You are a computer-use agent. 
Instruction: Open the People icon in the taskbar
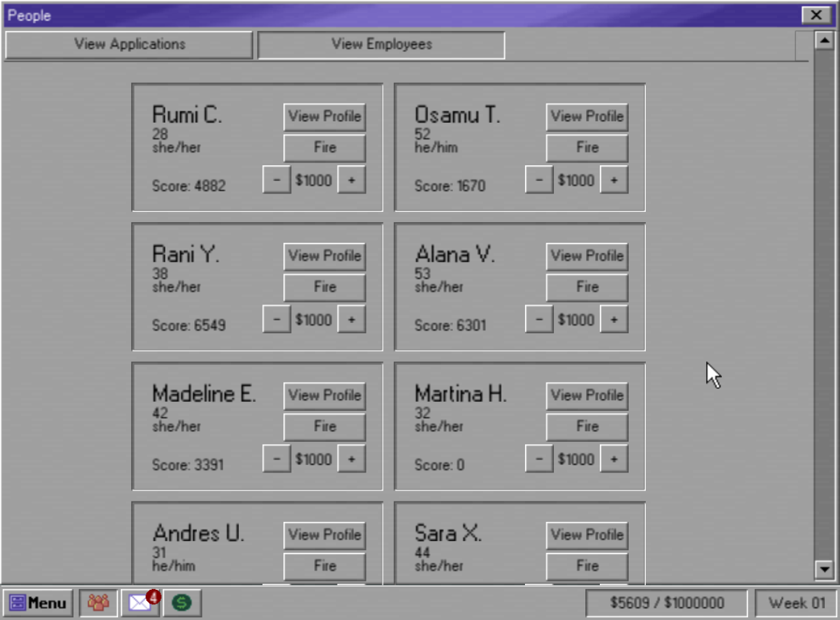pyautogui.click(x=99, y=604)
